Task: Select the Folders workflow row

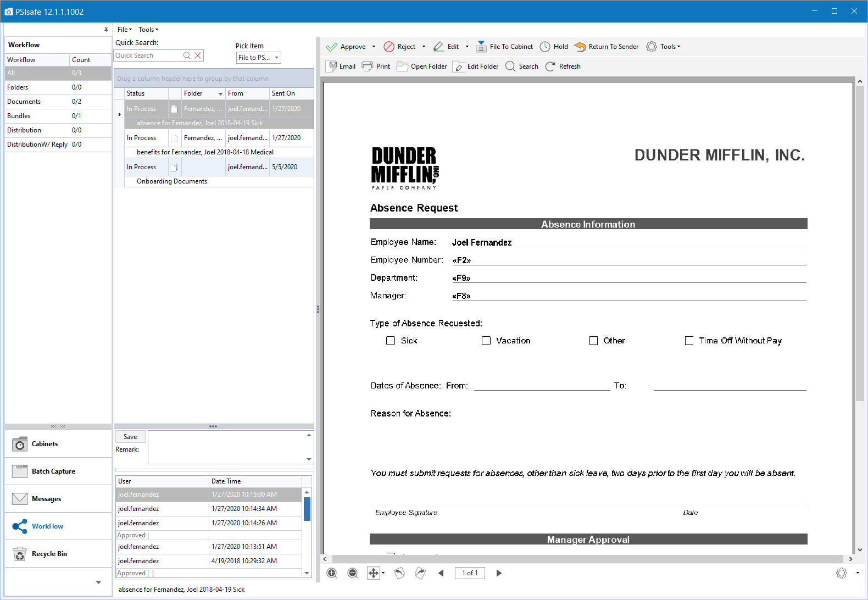Action: coord(58,87)
